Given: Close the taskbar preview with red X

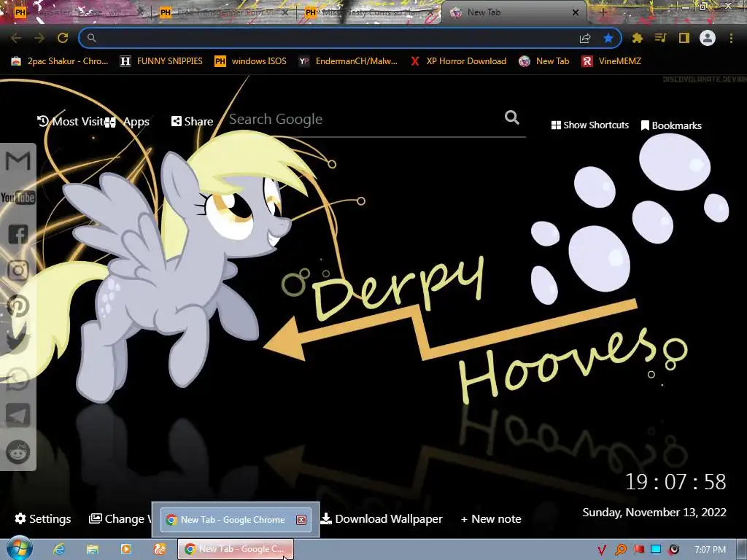Looking at the screenshot, I should 301,519.
